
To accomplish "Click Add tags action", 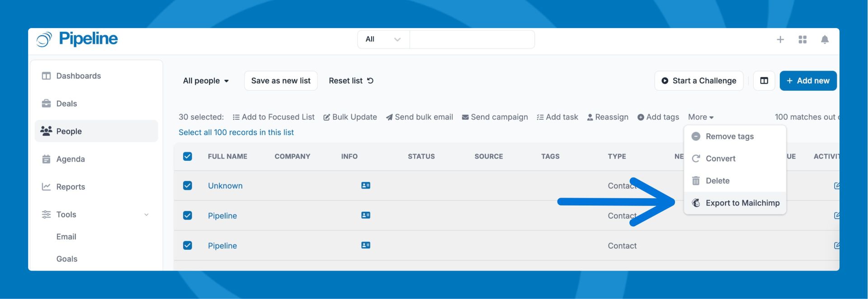I will [658, 117].
